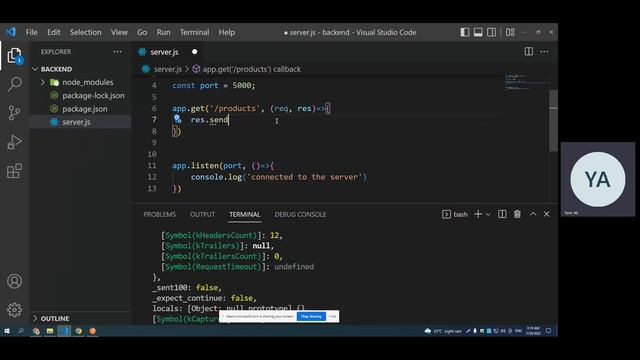Open the Run and Debug view icon
The height and width of the screenshot is (360, 640).
[x=14, y=142]
